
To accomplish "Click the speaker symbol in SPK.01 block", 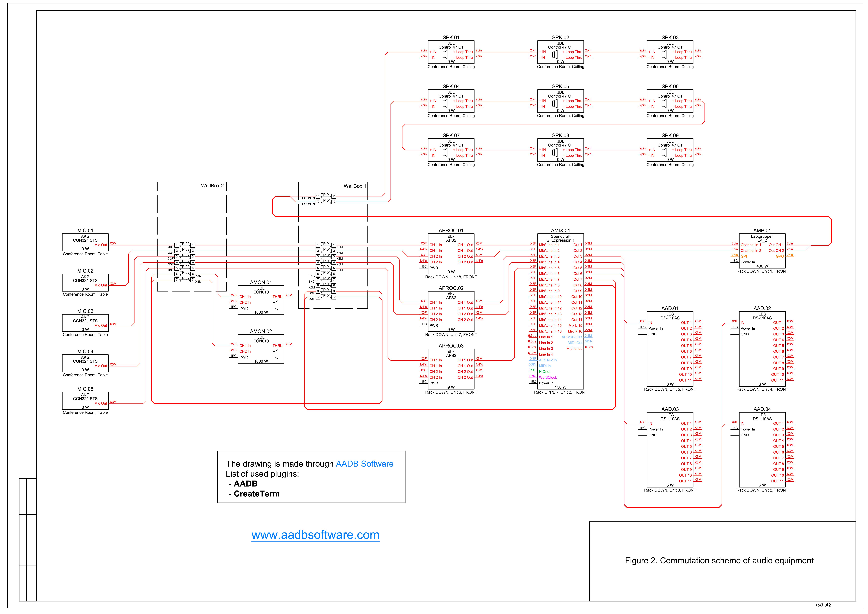I will coord(445,54).
